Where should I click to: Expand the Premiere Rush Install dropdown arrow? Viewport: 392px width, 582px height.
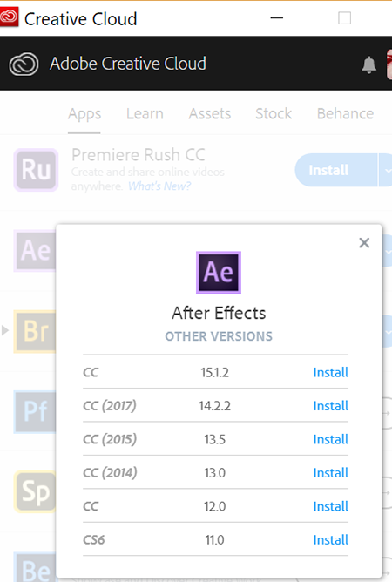(x=386, y=170)
